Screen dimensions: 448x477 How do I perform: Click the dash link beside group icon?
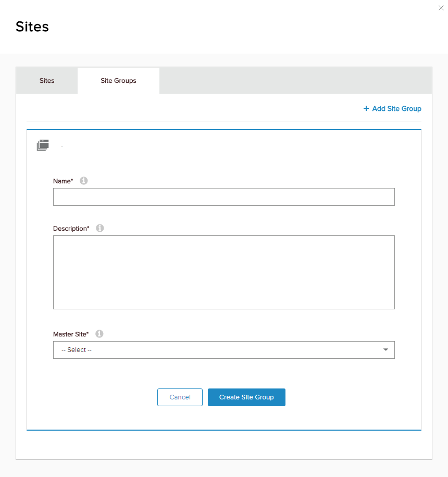62,146
